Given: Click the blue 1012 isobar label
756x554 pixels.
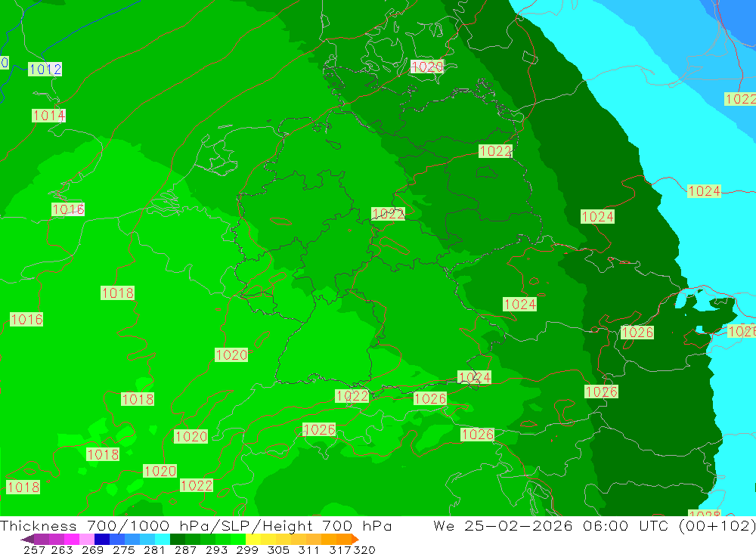Looking at the screenshot, I should pos(45,70).
